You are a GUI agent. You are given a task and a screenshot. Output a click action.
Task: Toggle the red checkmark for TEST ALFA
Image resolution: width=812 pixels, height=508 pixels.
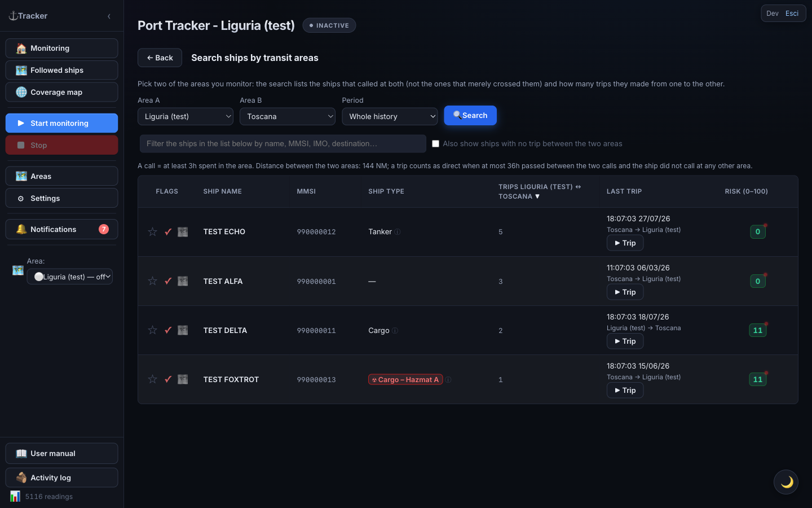pyautogui.click(x=168, y=281)
